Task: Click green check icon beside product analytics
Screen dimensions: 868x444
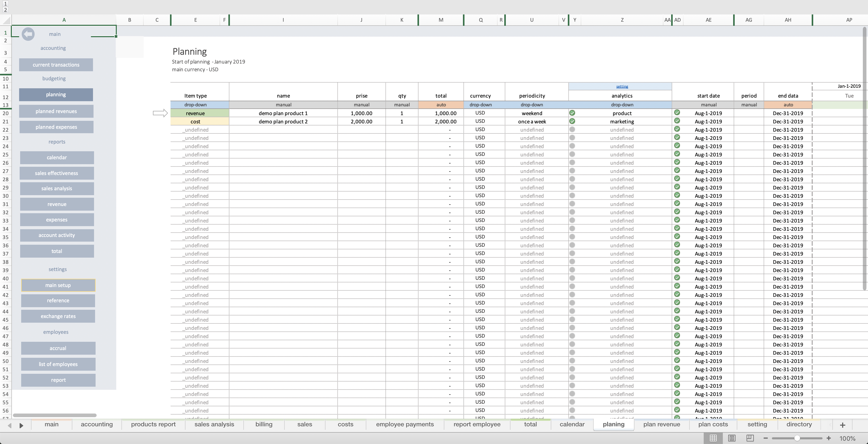Action: (x=572, y=113)
